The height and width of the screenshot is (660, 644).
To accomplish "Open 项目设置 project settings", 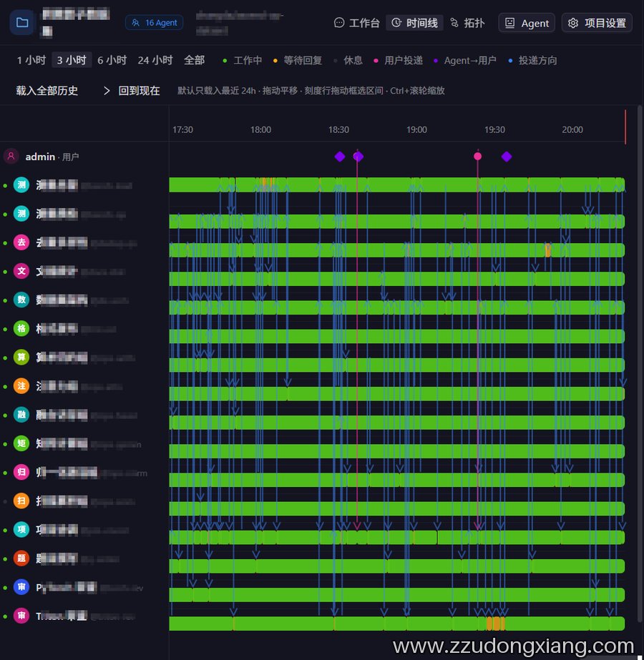I will [597, 23].
